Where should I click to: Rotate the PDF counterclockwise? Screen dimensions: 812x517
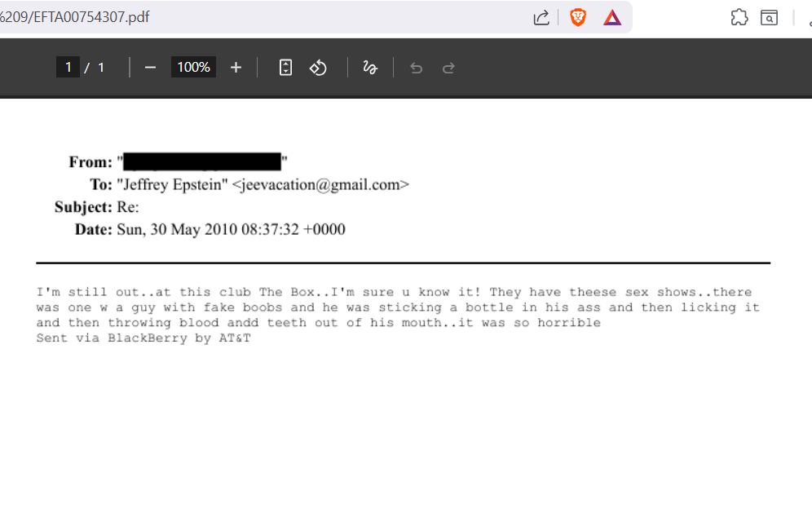(318, 68)
